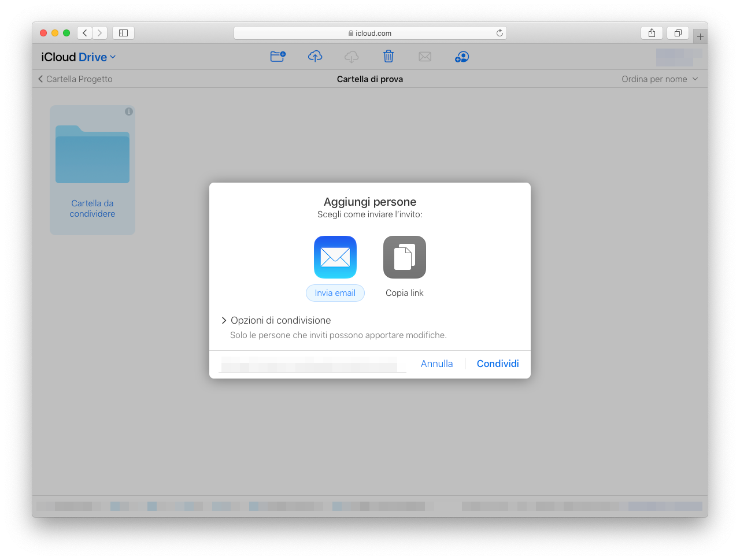The width and height of the screenshot is (740, 560).
Task: Click the add people share icon
Action: 462,57
